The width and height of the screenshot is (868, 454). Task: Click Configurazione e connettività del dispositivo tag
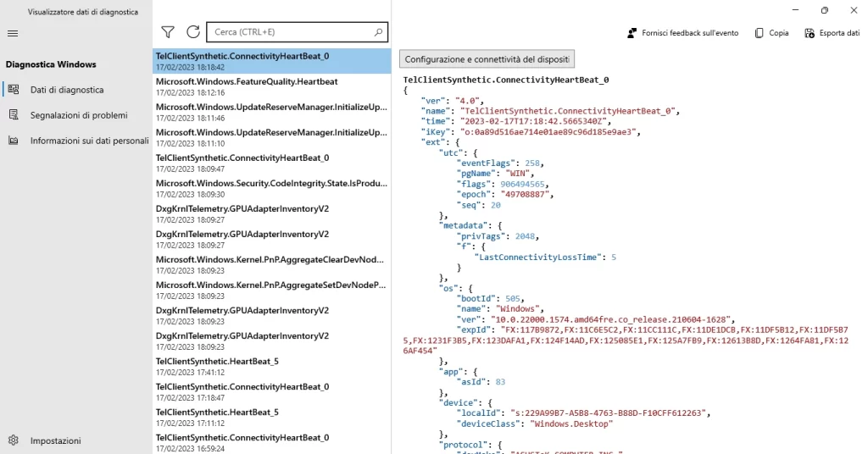point(487,59)
